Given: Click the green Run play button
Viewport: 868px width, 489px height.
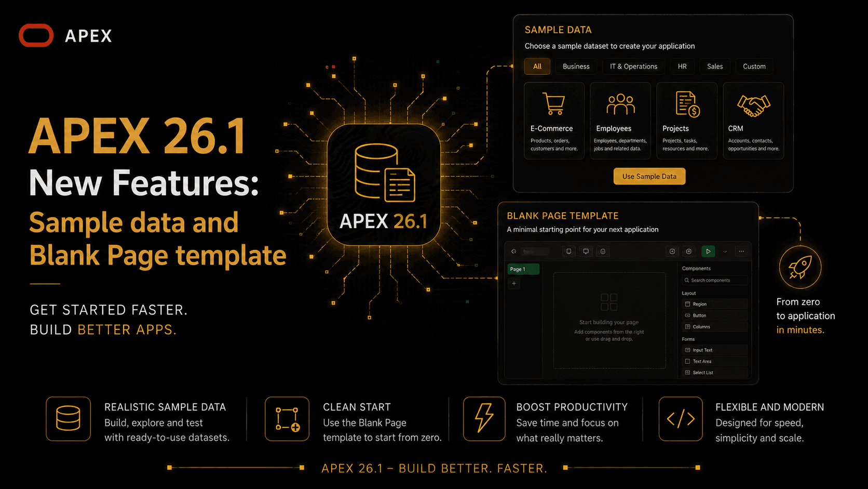Looking at the screenshot, I should (x=708, y=252).
